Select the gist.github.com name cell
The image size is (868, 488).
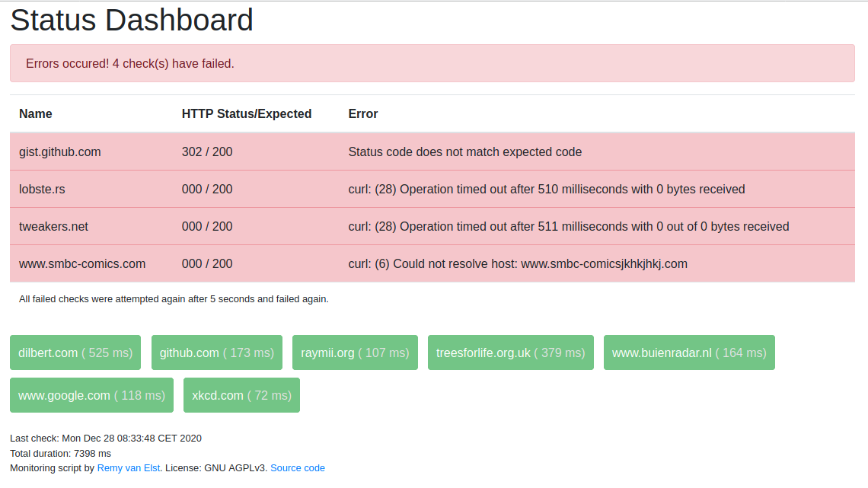point(60,152)
